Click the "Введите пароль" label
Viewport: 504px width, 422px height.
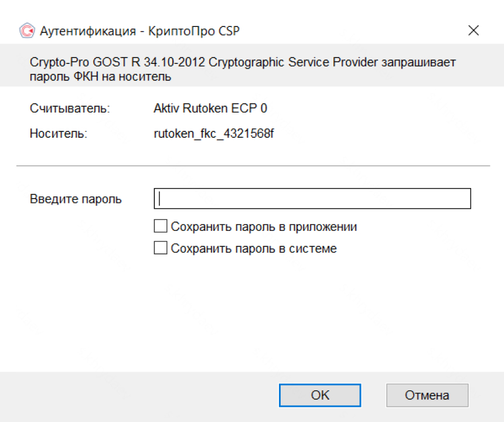(76, 199)
